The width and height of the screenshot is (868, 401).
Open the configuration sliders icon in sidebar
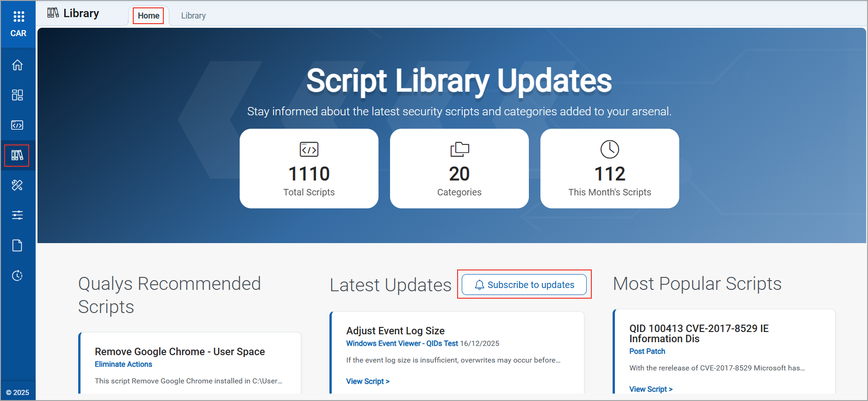click(x=18, y=215)
